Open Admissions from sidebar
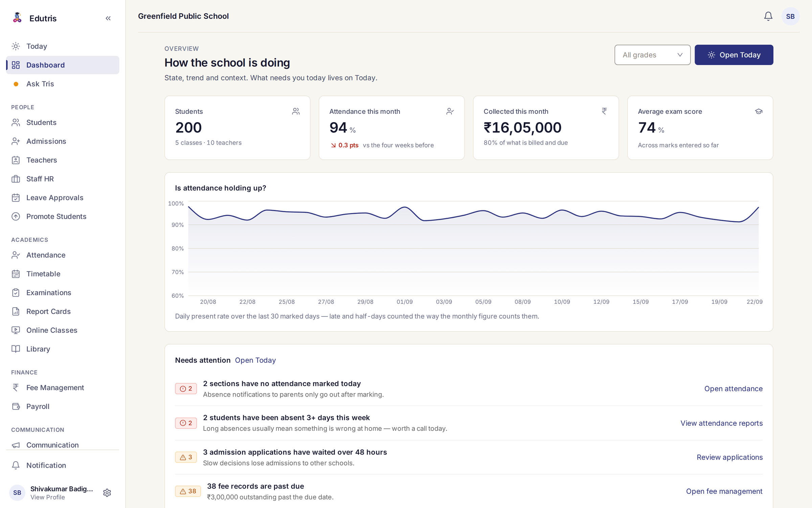812x508 pixels. click(x=63, y=141)
